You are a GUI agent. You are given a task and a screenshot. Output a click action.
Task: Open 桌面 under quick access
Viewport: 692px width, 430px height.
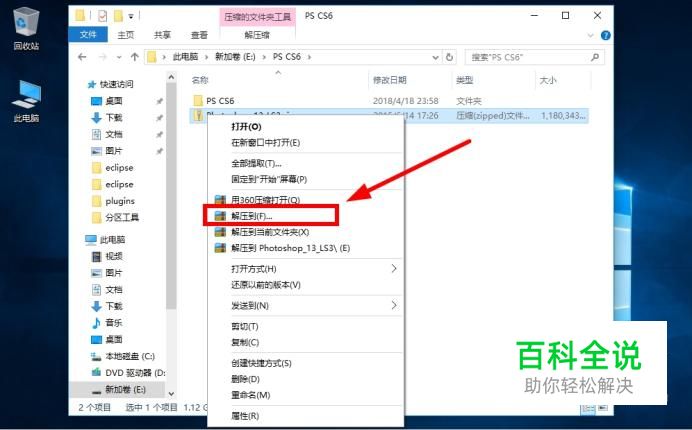click(113, 101)
